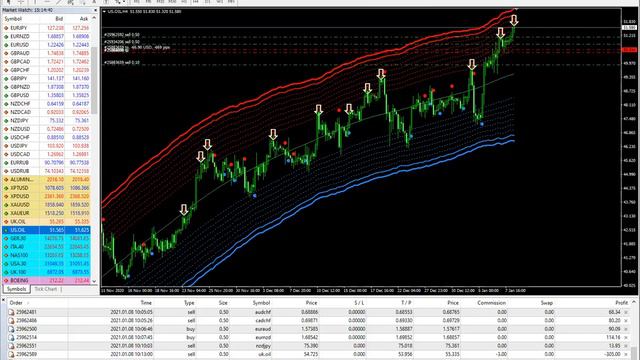The width and height of the screenshot is (640, 360).
Task: Click the NZDCHF symbol direction icon
Action: [x=6, y=104]
